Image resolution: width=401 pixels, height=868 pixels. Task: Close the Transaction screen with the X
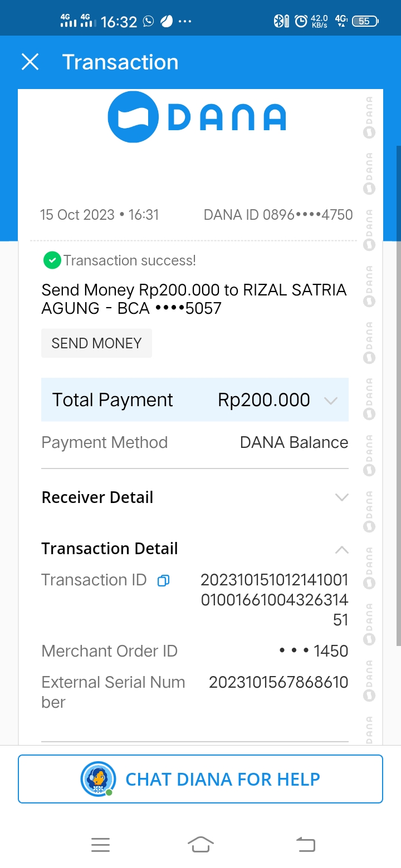click(x=30, y=62)
